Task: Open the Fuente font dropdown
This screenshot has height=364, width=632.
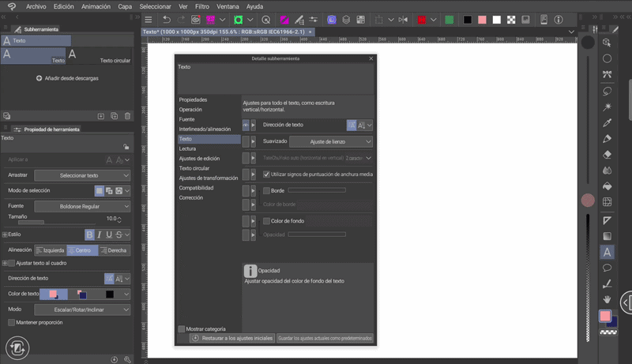Action: click(x=82, y=206)
